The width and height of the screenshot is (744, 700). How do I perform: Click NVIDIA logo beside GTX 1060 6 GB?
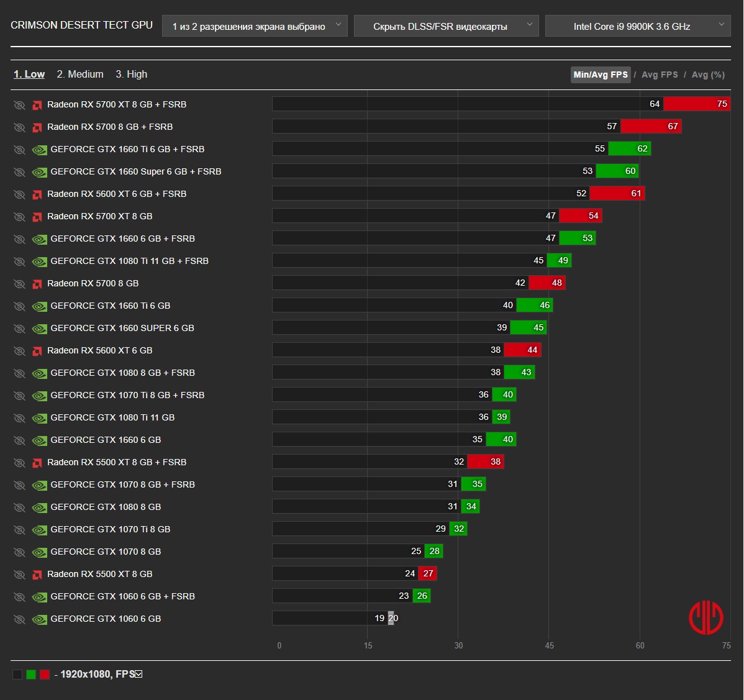click(x=39, y=619)
